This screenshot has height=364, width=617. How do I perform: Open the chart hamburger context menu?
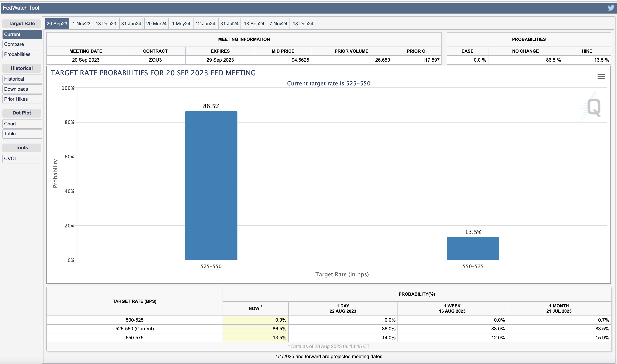tap(601, 76)
